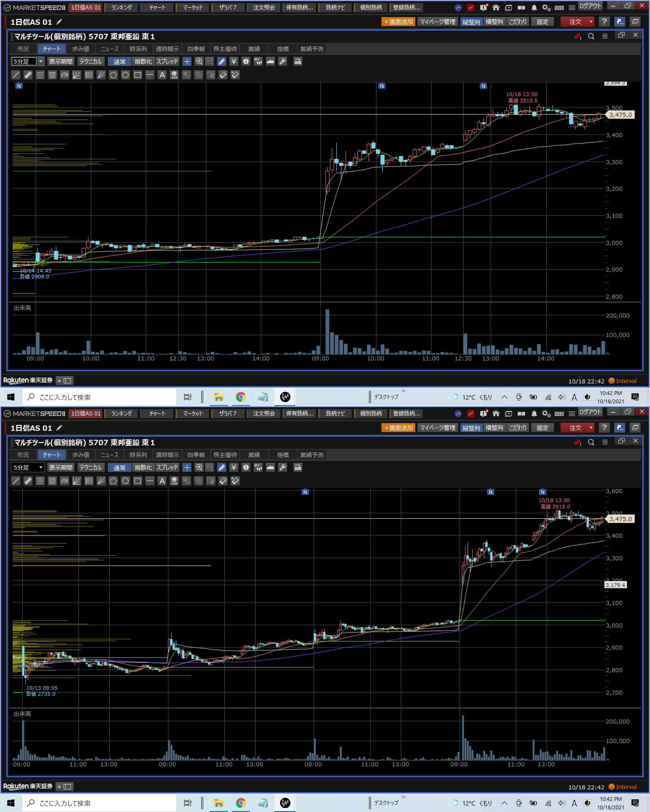Viewport: 650px width, 812px height.
Task: Pick the circle drawing tool in top chart
Action: pyautogui.click(x=125, y=75)
